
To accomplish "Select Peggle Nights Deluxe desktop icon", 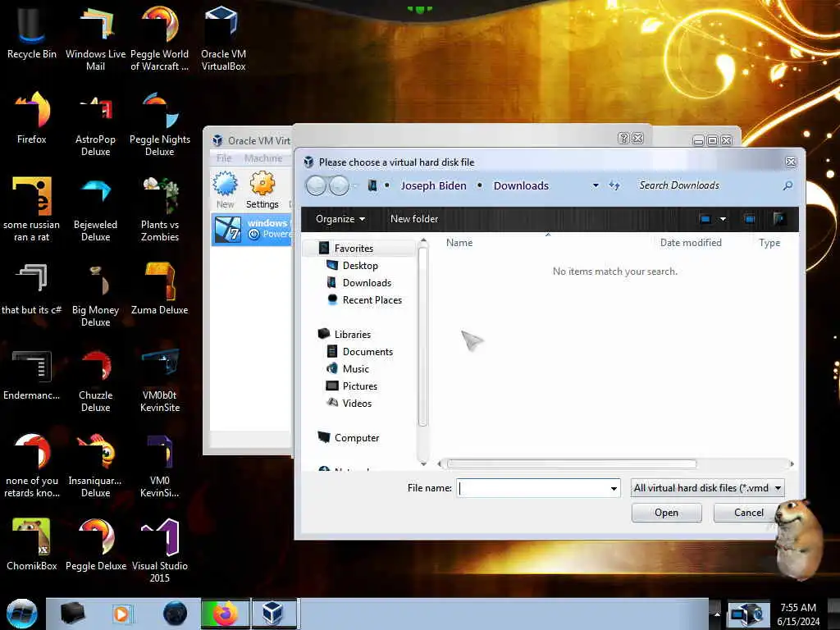I will [160, 123].
